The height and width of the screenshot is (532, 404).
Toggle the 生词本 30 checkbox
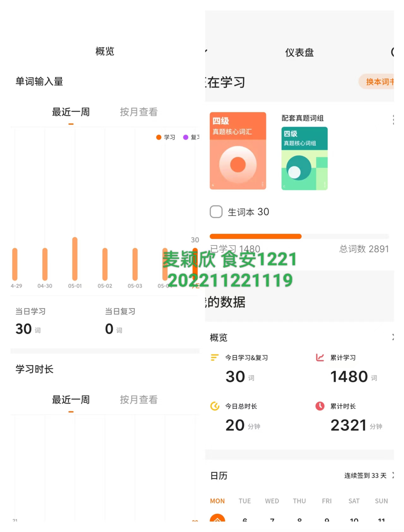pyautogui.click(x=216, y=212)
